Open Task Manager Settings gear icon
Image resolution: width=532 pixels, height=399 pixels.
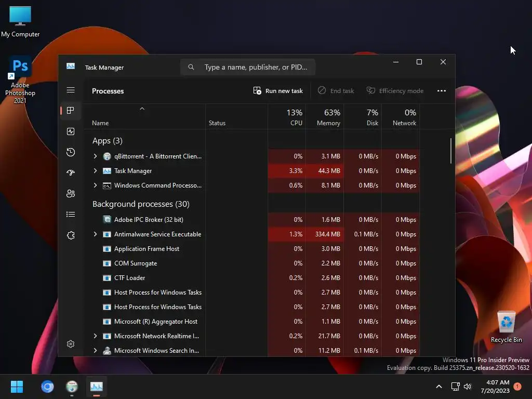[71, 344]
